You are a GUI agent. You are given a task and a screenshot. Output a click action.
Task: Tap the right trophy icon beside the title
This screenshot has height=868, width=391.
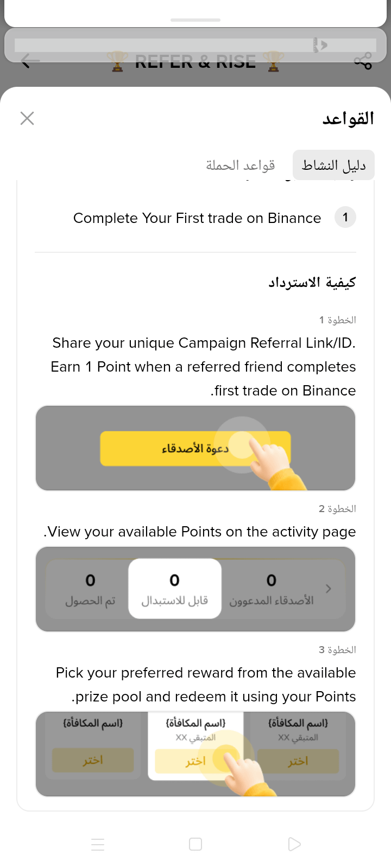(x=273, y=61)
